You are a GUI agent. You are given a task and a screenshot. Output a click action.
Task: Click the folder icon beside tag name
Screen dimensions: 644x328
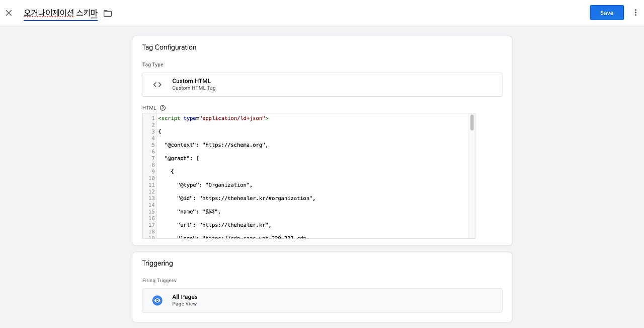tap(108, 13)
